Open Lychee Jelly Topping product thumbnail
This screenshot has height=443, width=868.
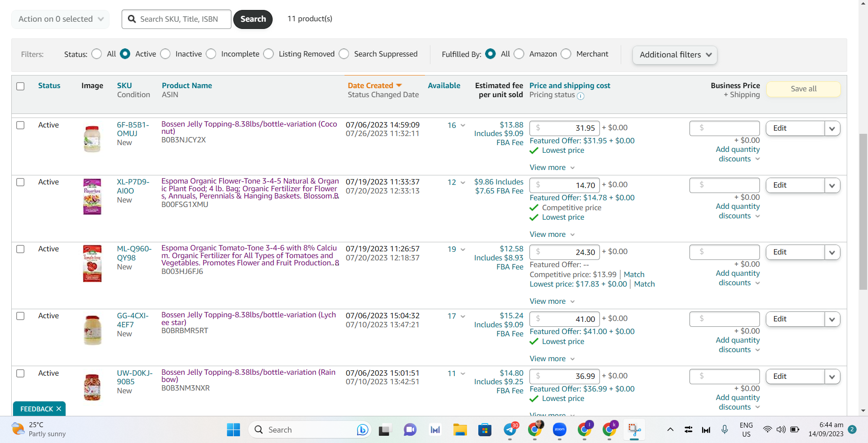(x=92, y=330)
